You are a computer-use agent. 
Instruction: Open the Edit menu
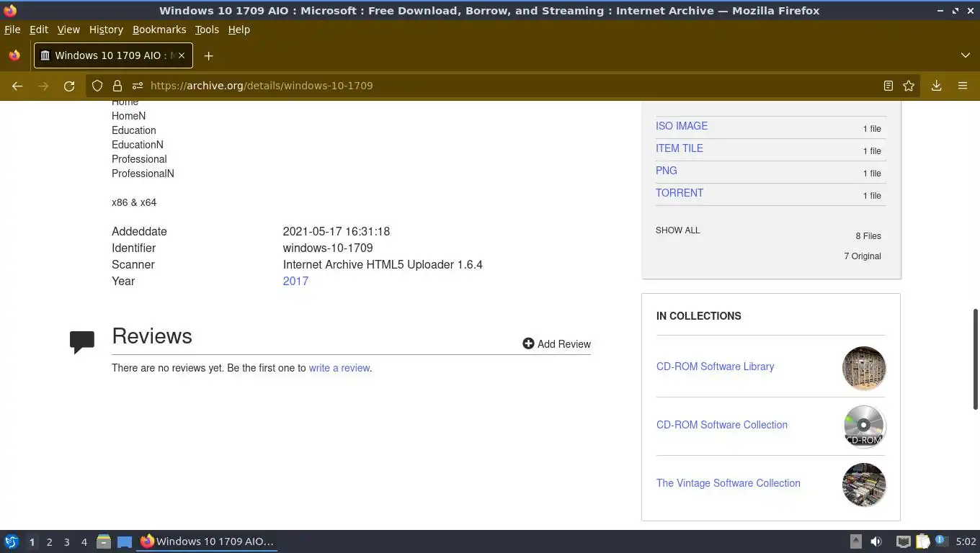point(39,30)
